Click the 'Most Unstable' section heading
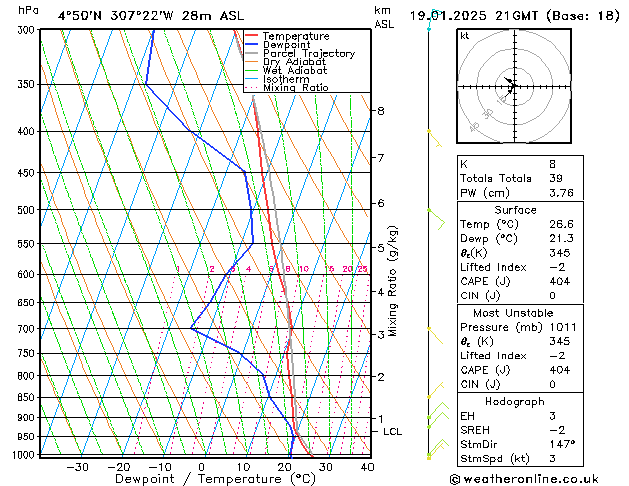The width and height of the screenshot is (629, 486). coord(513,313)
